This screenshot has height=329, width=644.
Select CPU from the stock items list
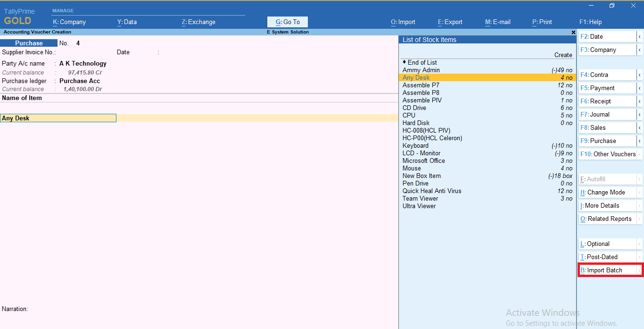click(x=409, y=115)
